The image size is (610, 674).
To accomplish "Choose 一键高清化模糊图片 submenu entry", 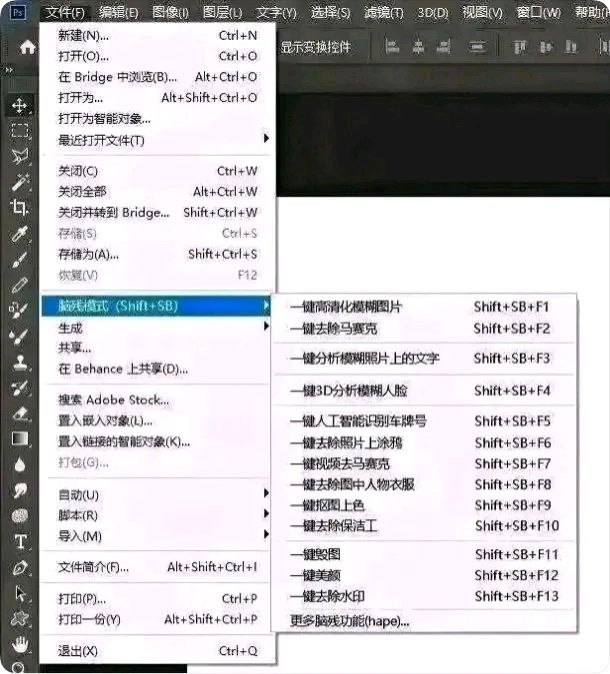I will pos(424,307).
